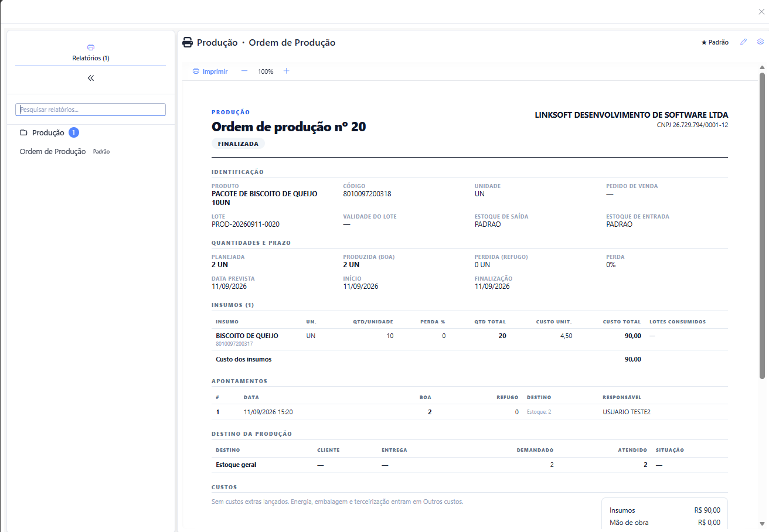Click the unit cost 4,50 cell

[566, 336]
